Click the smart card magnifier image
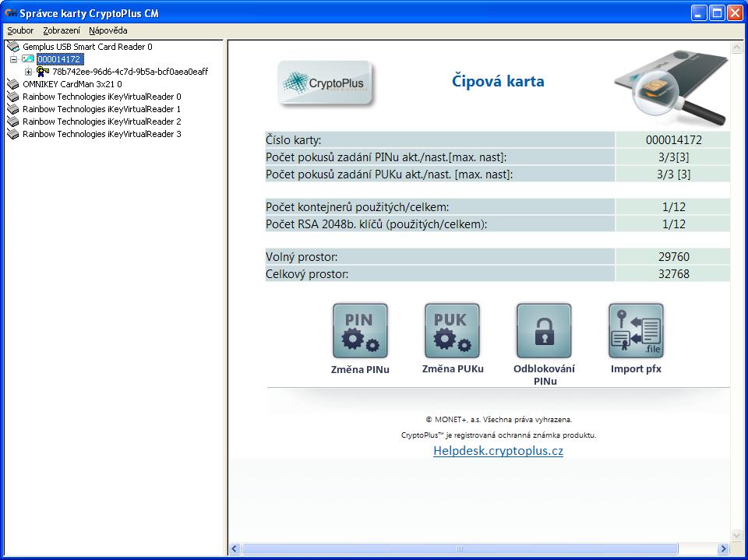Image resolution: width=748 pixels, height=560 pixels. click(x=672, y=87)
